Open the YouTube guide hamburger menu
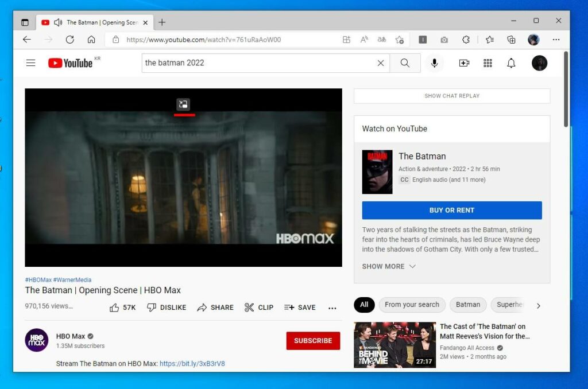This screenshot has height=389, width=588. point(31,63)
